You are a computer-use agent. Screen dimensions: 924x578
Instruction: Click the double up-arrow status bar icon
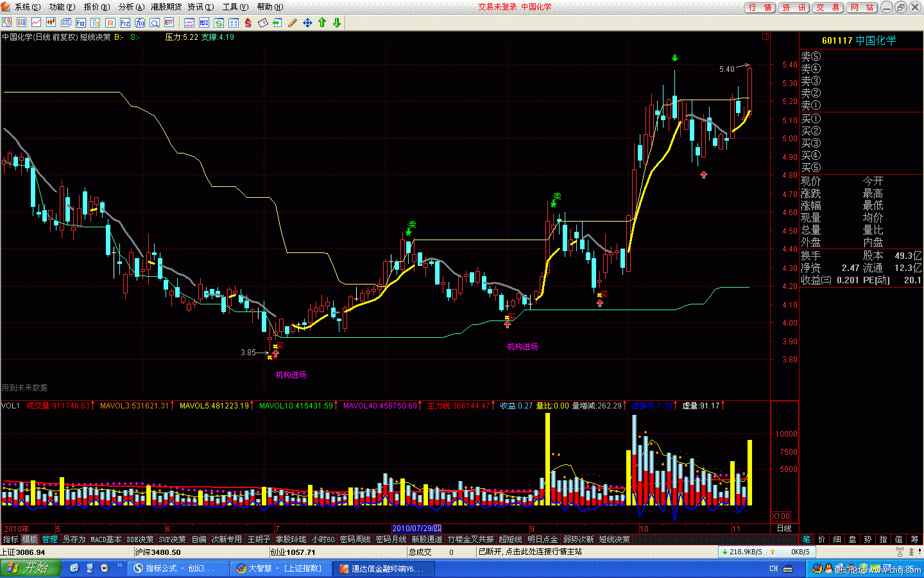coord(912,551)
